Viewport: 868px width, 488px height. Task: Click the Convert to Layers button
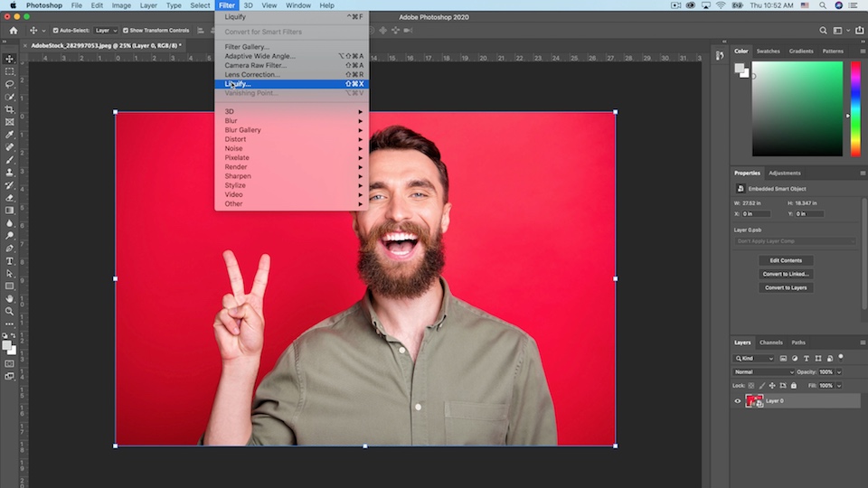click(x=785, y=287)
